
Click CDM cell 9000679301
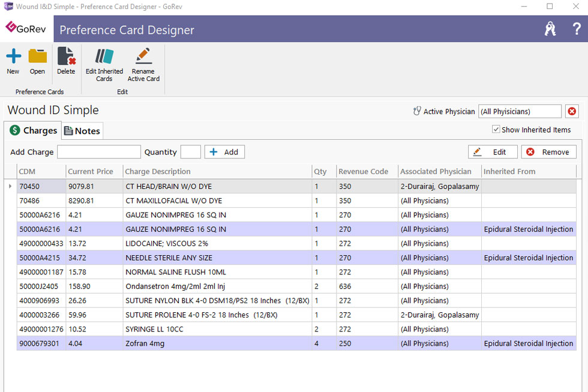41,343
